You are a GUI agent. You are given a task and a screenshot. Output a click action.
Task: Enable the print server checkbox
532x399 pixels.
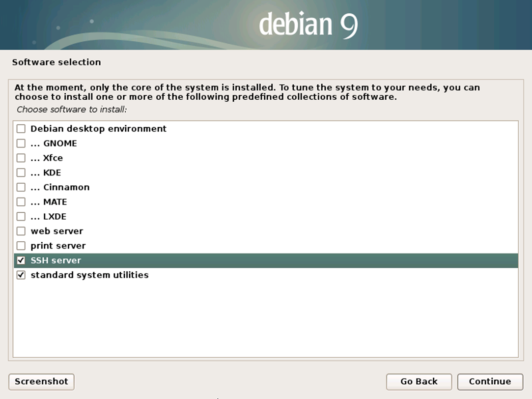[21, 246]
